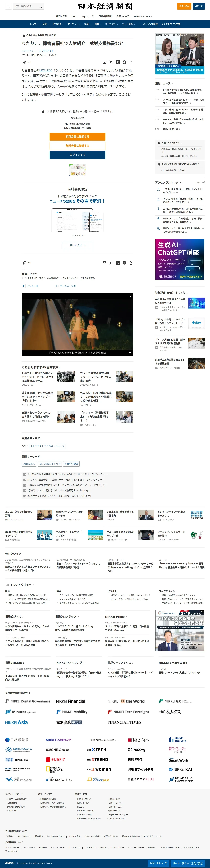Open 速報ニュース section heading
Viewport: 210px width, 868px height.
(x=164, y=84)
